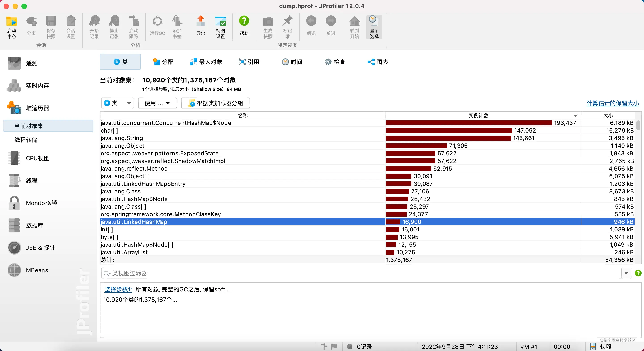Select the java.util.ArrayList row
644x351 pixels.
[x=367, y=252]
